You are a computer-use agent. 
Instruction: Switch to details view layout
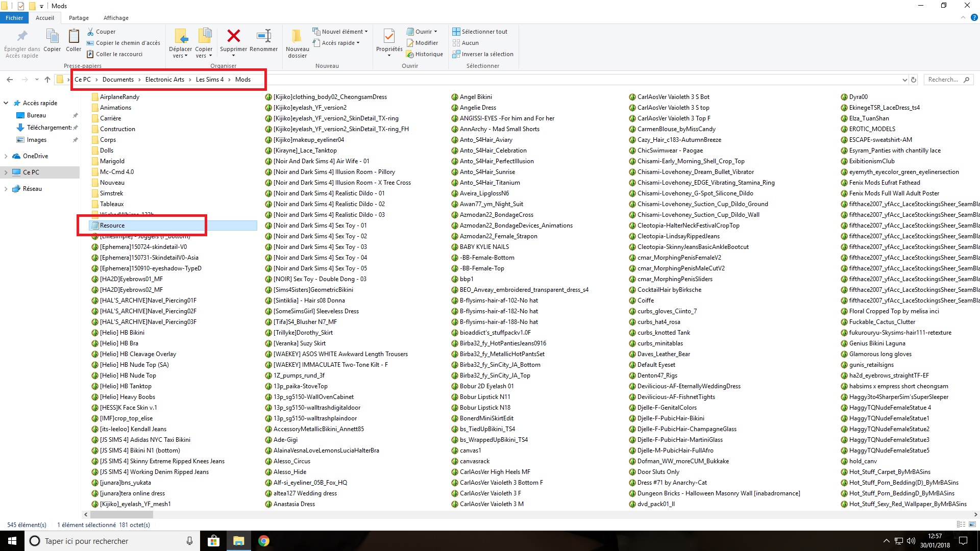pyautogui.click(x=961, y=524)
